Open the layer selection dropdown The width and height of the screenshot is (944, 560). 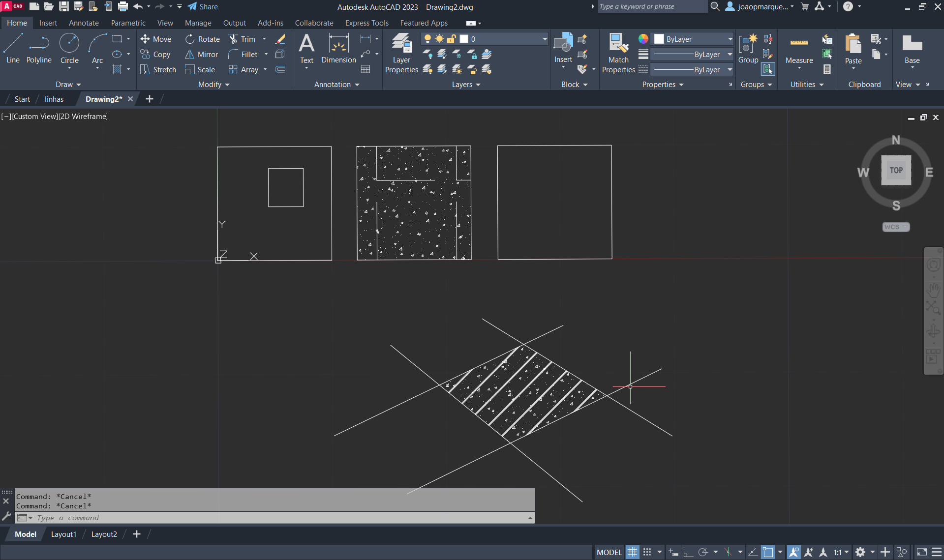(545, 39)
